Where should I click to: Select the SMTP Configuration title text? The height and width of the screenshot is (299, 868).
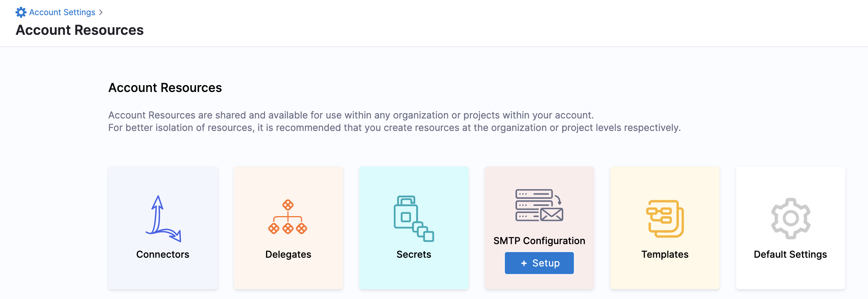[539, 241]
